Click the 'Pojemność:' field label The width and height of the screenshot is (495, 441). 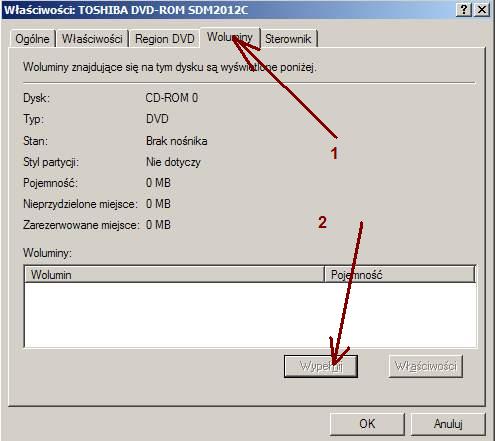click(50, 183)
